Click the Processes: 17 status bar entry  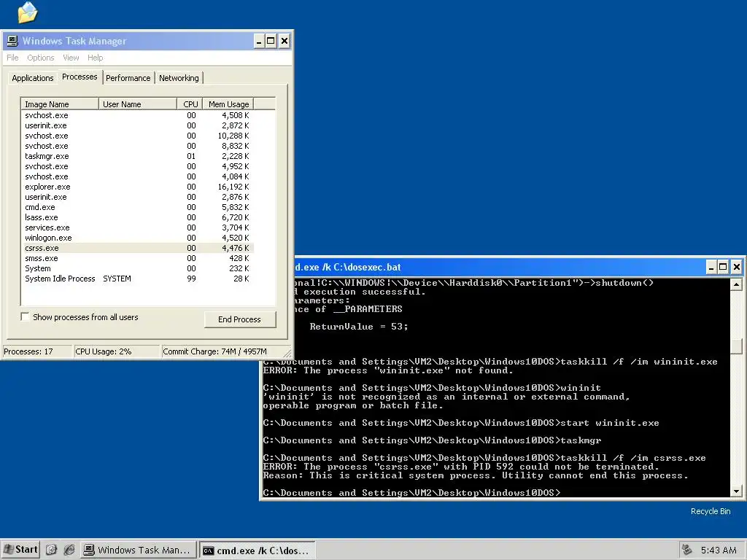point(37,351)
